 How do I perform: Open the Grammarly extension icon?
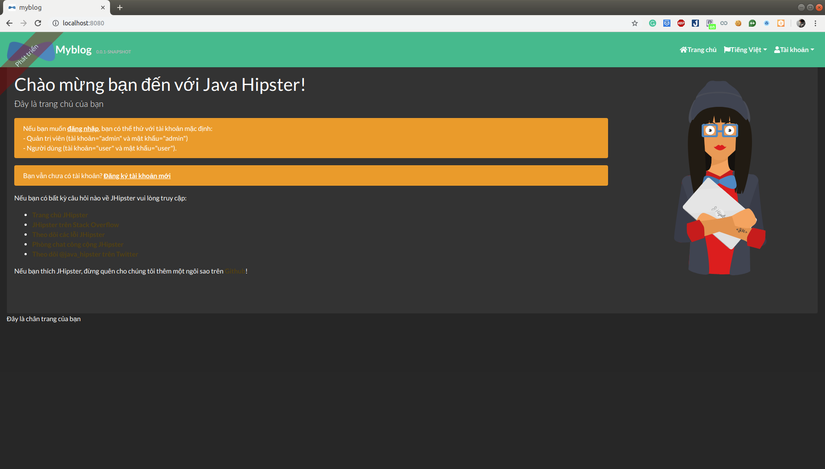(653, 23)
